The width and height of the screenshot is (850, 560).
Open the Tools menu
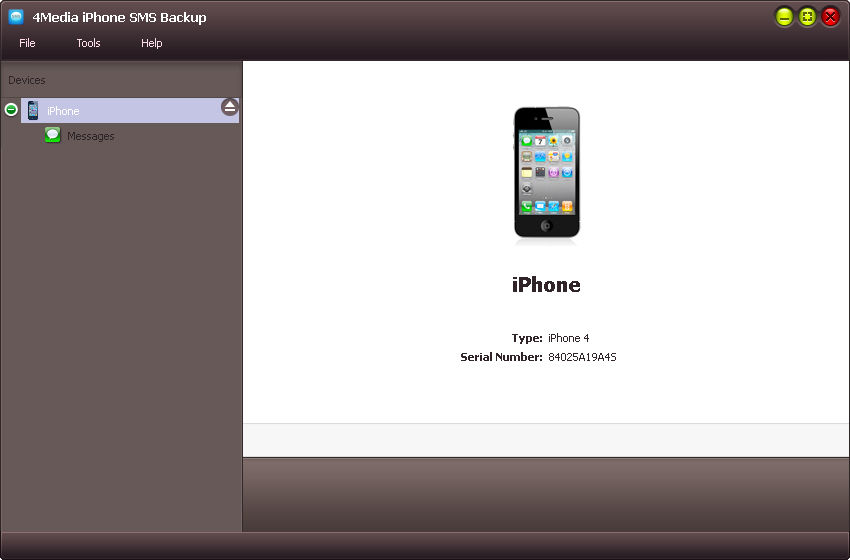pos(88,43)
